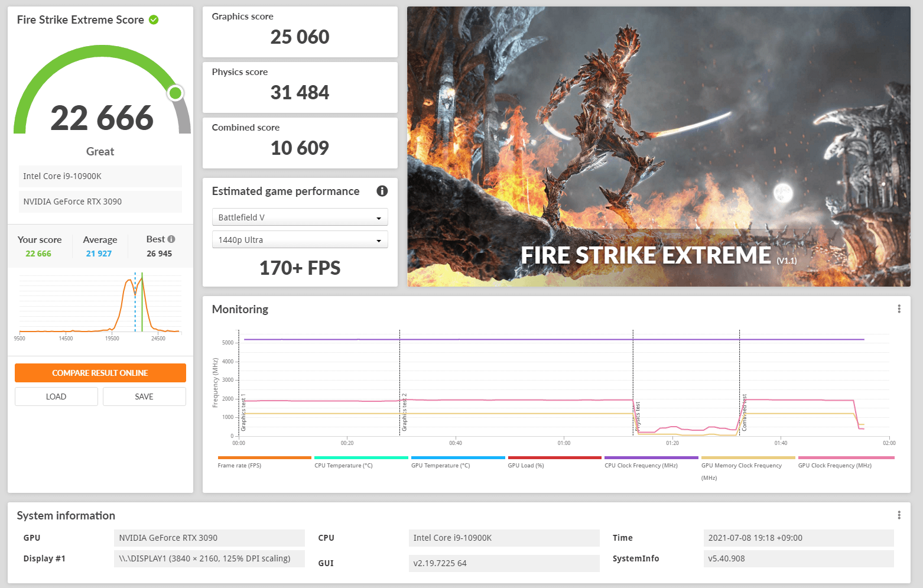The width and height of the screenshot is (923, 588).
Task: Click Intel Core i9-10900K under the gauge
Action: pos(100,176)
